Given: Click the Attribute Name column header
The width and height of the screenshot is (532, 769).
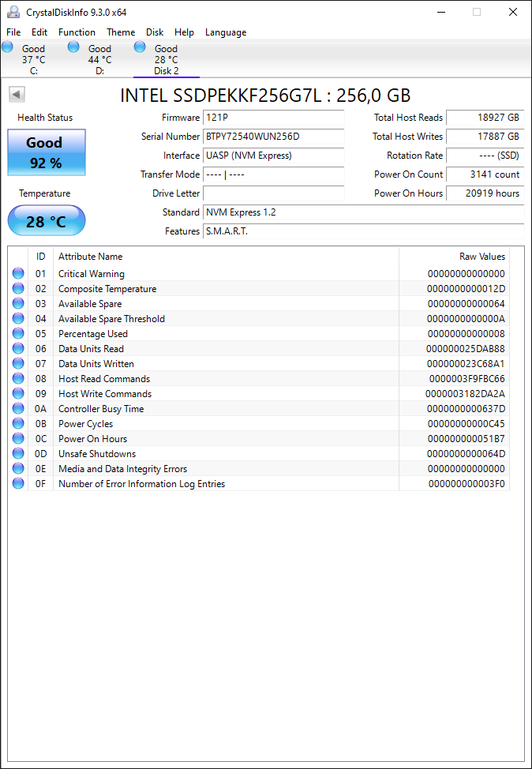Looking at the screenshot, I should click(226, 257).
